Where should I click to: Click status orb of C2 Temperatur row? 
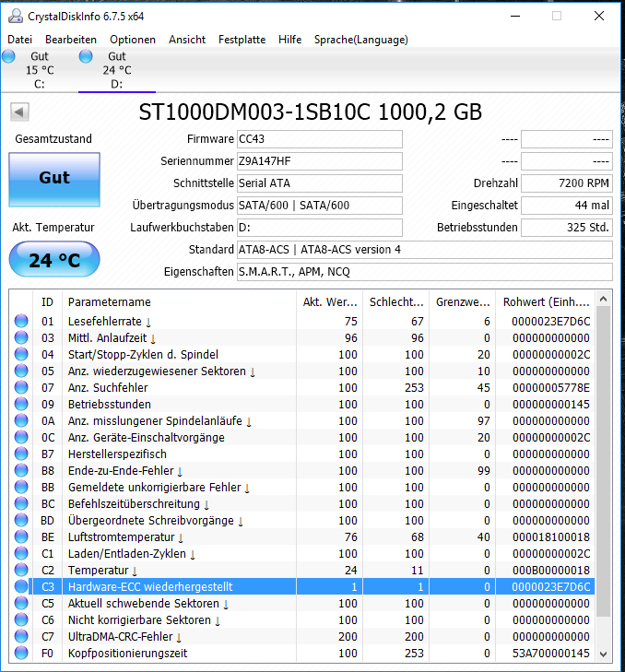[21, 570]
